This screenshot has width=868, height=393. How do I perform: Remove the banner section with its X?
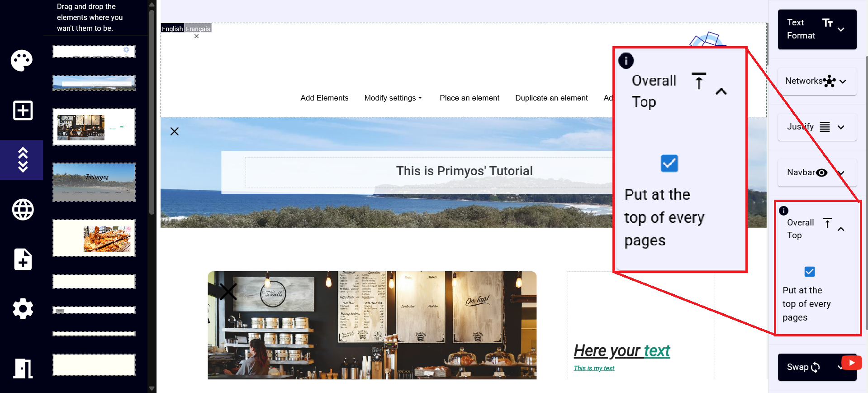click(174, 131)
